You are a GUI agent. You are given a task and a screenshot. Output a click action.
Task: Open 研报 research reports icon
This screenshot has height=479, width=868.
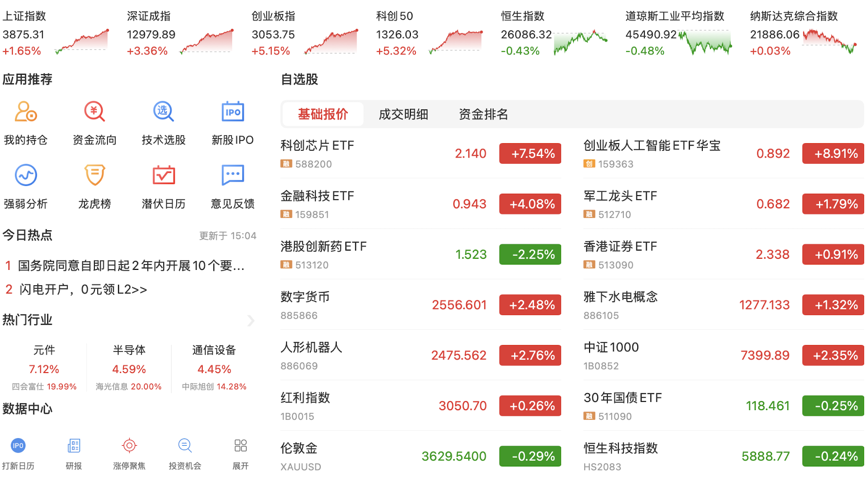pyautogui.click(x=74, y=446)
